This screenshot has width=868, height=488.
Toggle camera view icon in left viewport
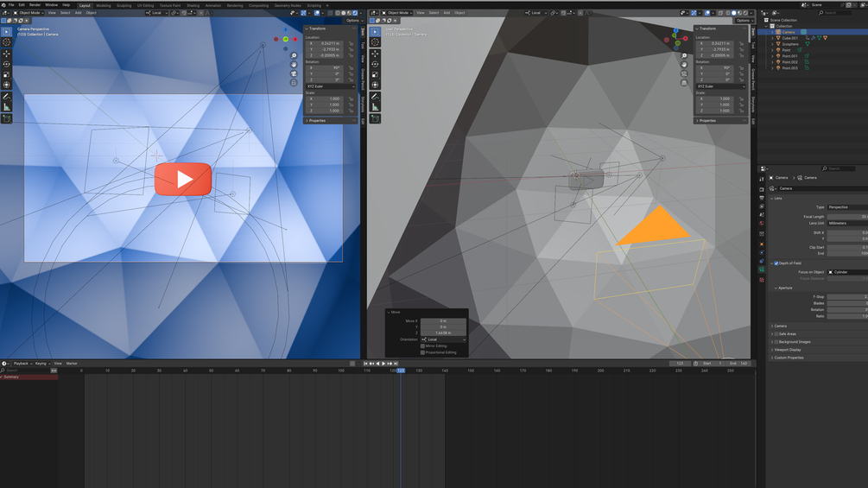294,73
